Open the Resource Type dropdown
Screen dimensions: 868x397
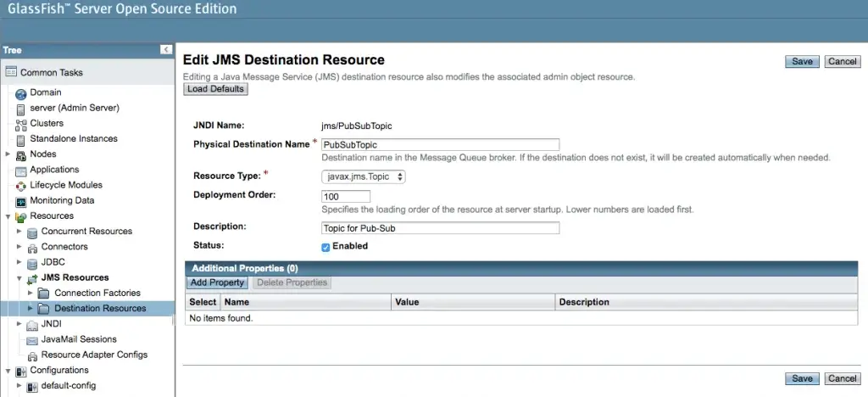(364, 176)
